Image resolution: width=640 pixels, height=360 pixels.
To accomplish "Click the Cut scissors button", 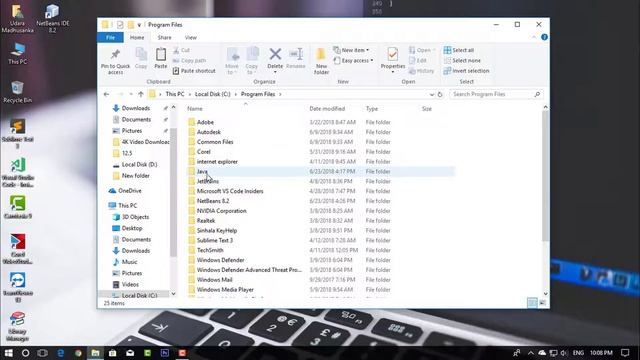I will 181,50.
